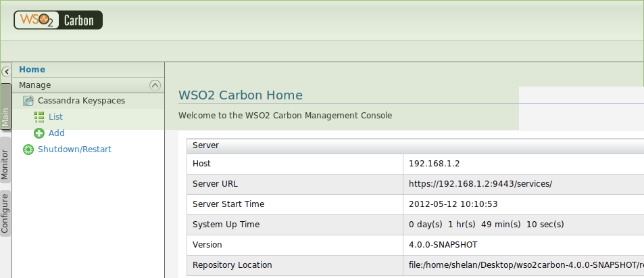Viewport: 644px width, 278px height.
Task: Click the green List icon
Action: [x=39, y=117]
